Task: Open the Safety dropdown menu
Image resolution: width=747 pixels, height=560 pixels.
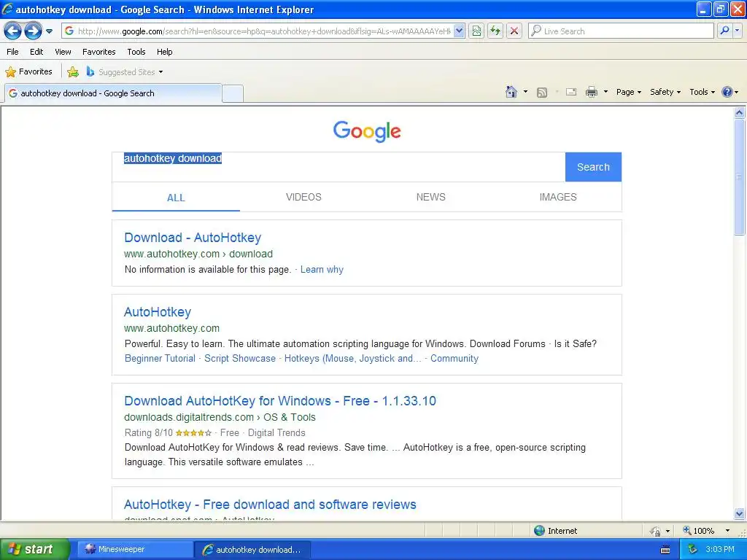Action: (665, 92)
